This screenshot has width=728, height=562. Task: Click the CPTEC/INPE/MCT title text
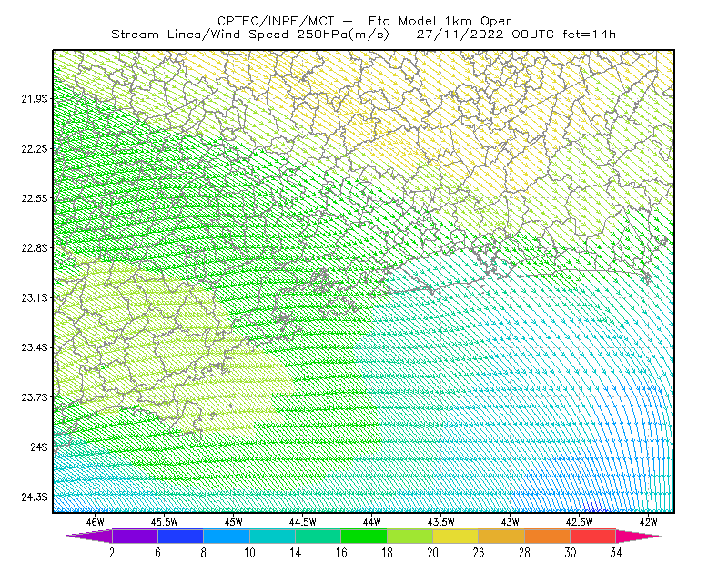(276, 21)
